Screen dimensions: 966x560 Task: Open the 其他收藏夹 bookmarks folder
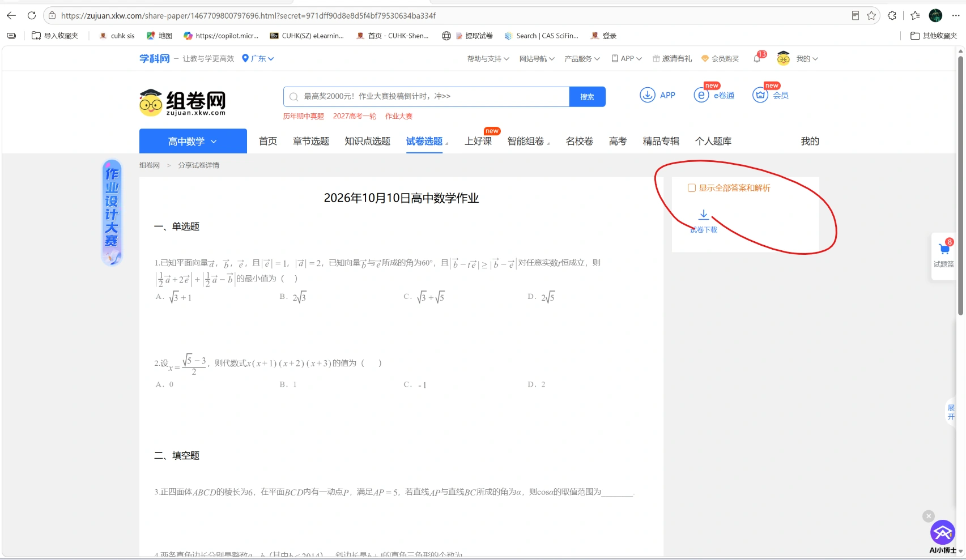(x=934, y=36)
